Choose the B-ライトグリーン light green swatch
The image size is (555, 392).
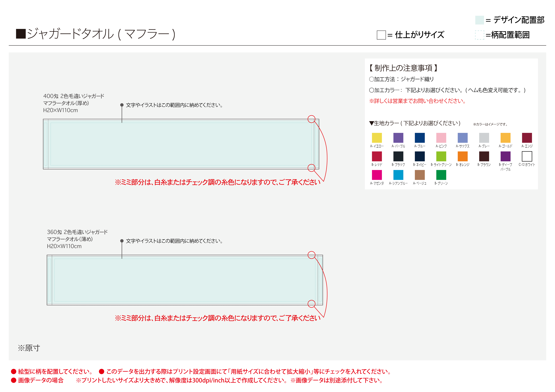tap(441, 156)
